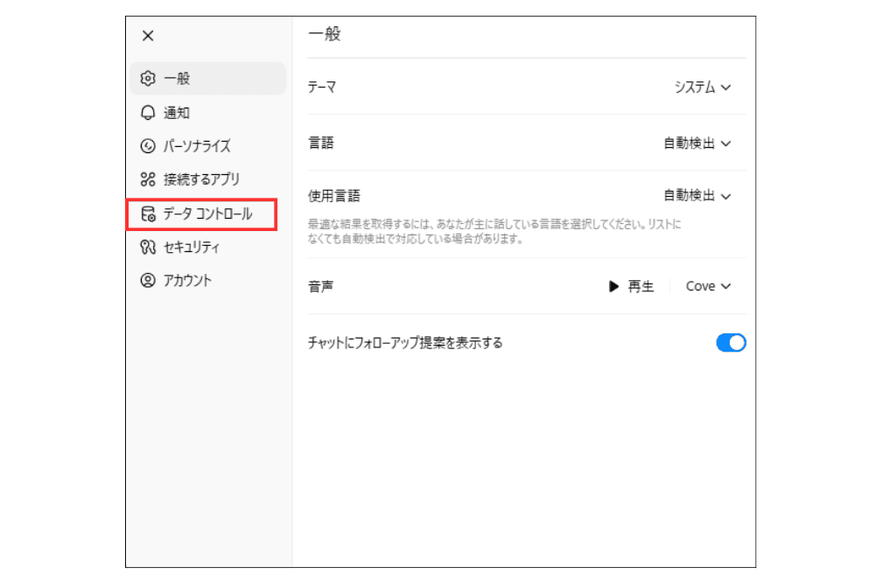Screen dimensions: 896x588
Task: Click the 使用言語 label
Action: [x=334, y=196]
